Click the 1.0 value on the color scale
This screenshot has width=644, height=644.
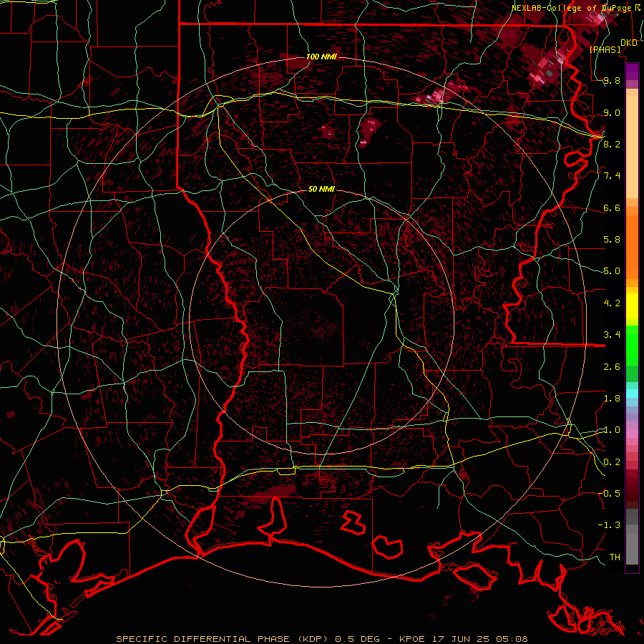point(612,430)
